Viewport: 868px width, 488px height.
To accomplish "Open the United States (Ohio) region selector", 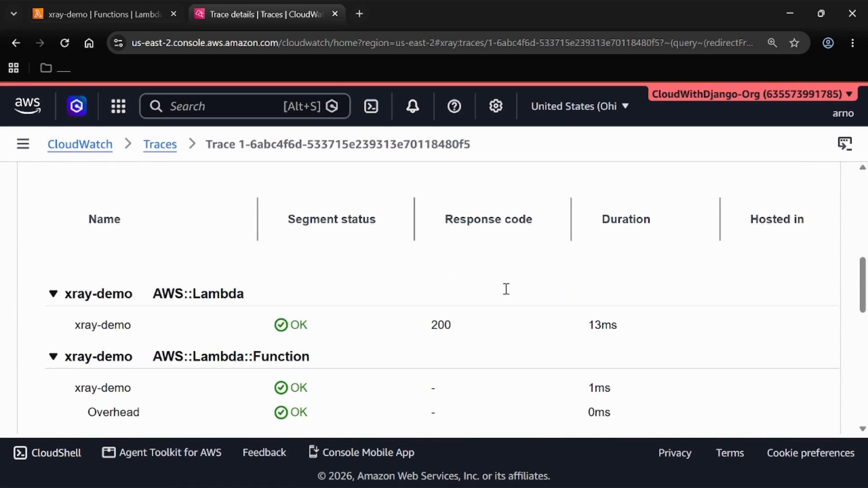I will tap(580, 106).
